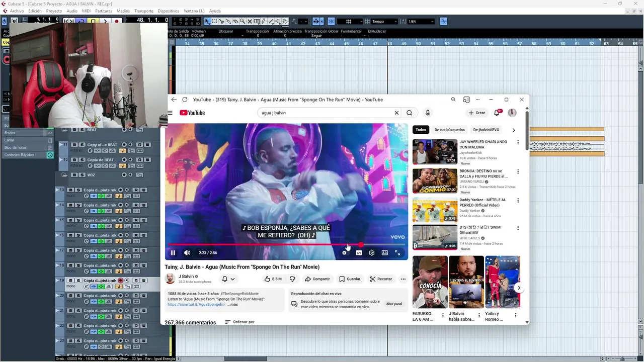Expand the Envíos inspector section
This screenshot has height=362, width=644.
click(x=27, y=133)
